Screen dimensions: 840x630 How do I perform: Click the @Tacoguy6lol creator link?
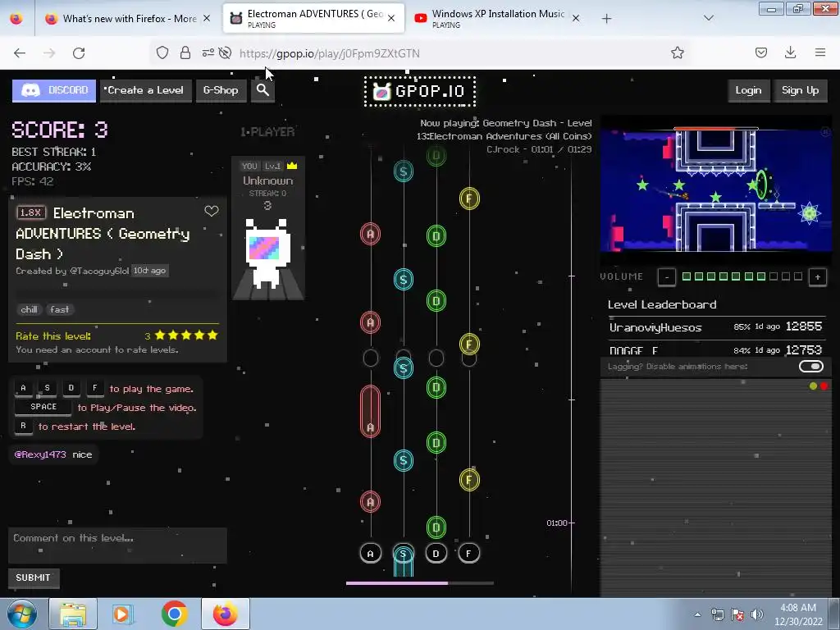pos(99,271)
